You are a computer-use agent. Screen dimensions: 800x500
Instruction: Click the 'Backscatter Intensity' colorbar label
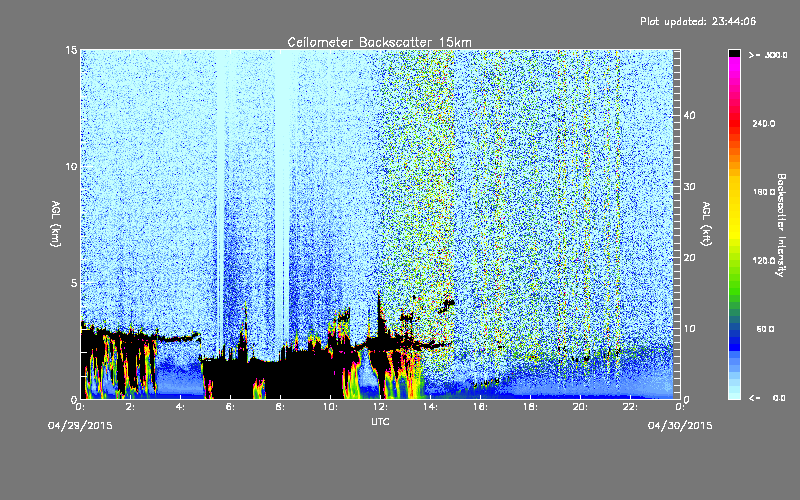[x=781, y=225]
